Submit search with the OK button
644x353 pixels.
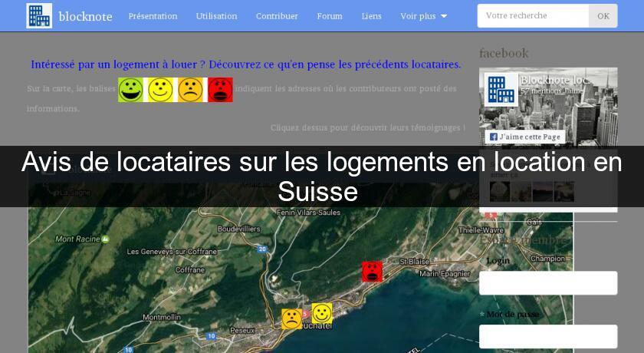tap(603, 15)
